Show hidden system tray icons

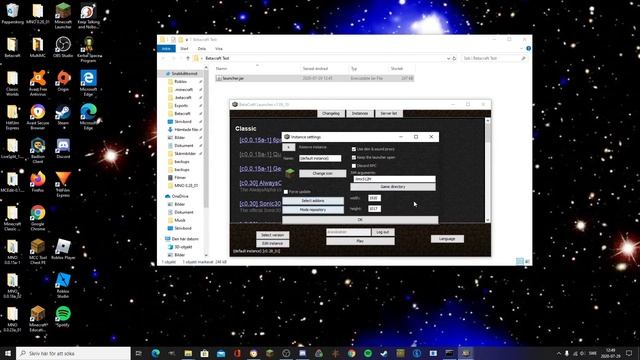(x=558, y=353)
